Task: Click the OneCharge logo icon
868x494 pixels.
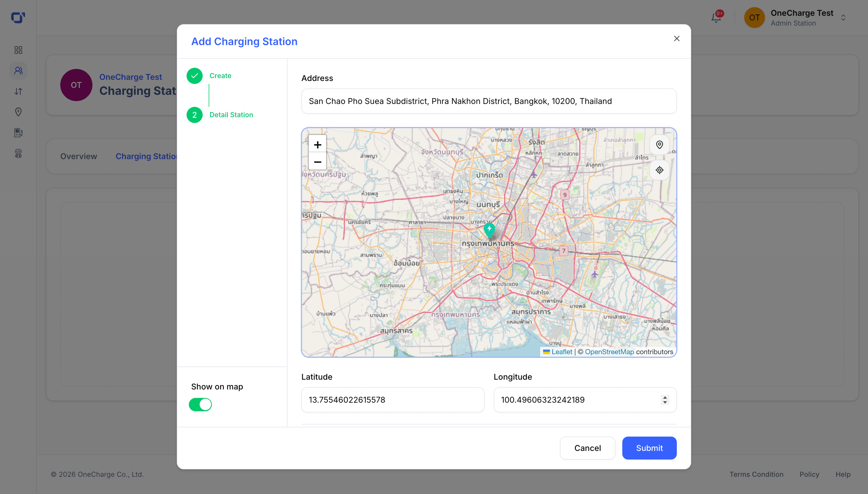Action: point(18,17)
